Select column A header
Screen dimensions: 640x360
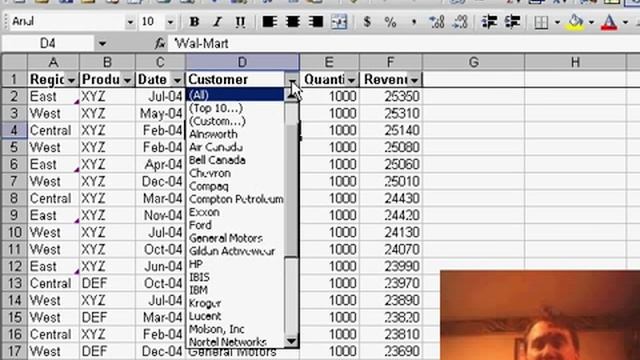click(x=53, y=62)
